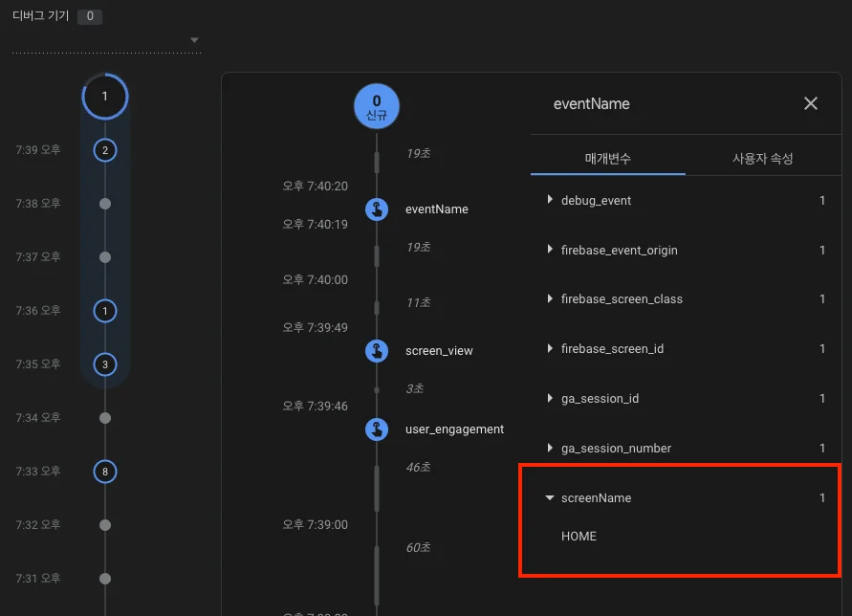Screen dimensions: 852x616
Task: Select the 7:33 오후 bubble showing 8
Action: pyautogui.click(x=105, y=472)
